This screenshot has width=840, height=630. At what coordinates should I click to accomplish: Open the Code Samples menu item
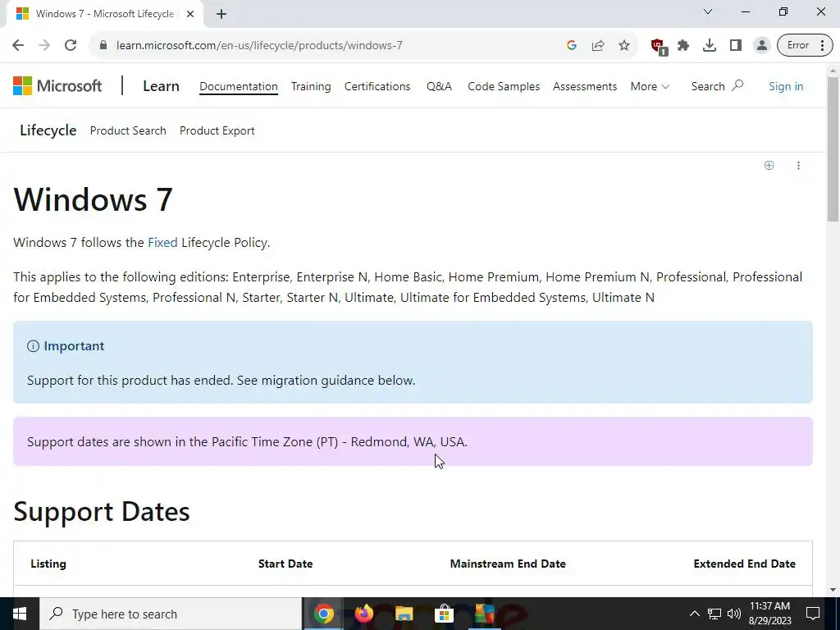504,86
